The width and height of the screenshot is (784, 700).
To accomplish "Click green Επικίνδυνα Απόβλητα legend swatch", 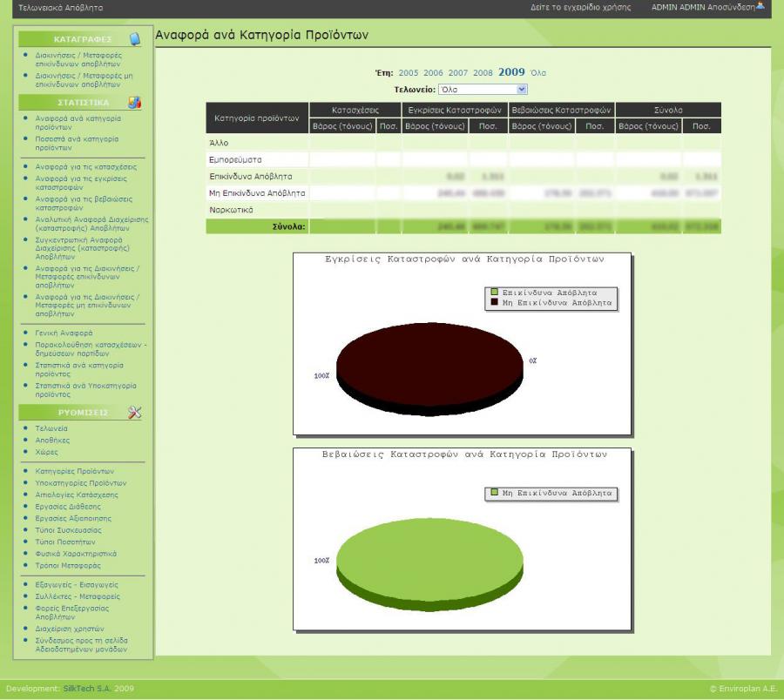I will tap(495, 292).
